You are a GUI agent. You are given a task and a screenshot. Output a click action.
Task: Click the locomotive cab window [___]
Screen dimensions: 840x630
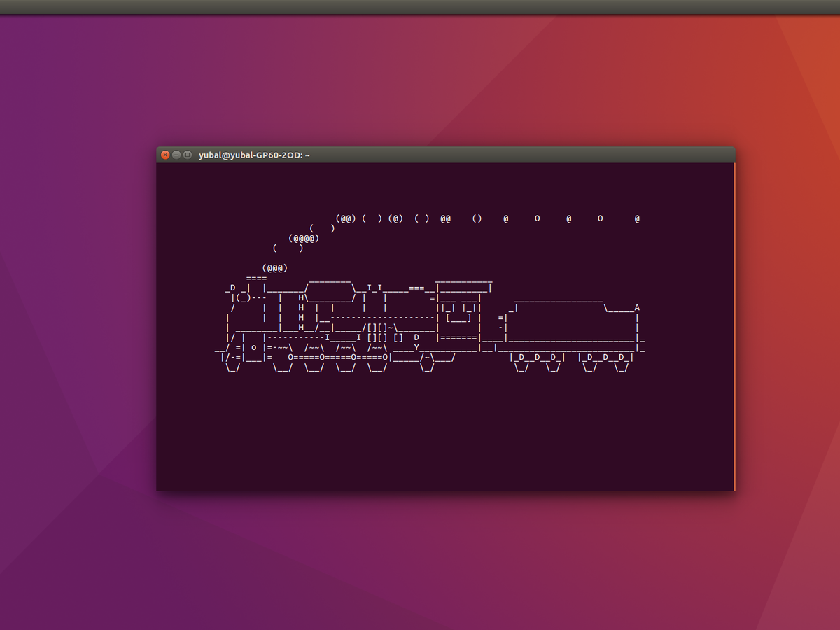459,317
